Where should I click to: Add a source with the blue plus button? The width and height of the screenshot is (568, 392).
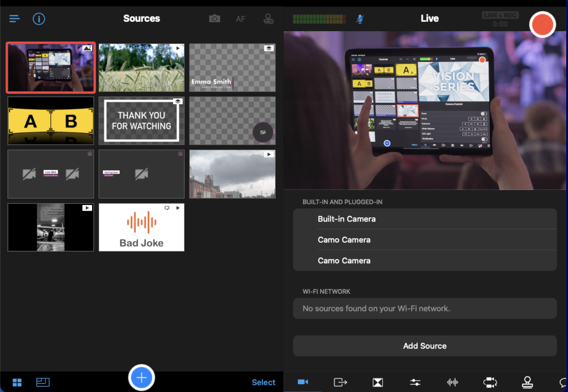[141, 378]
